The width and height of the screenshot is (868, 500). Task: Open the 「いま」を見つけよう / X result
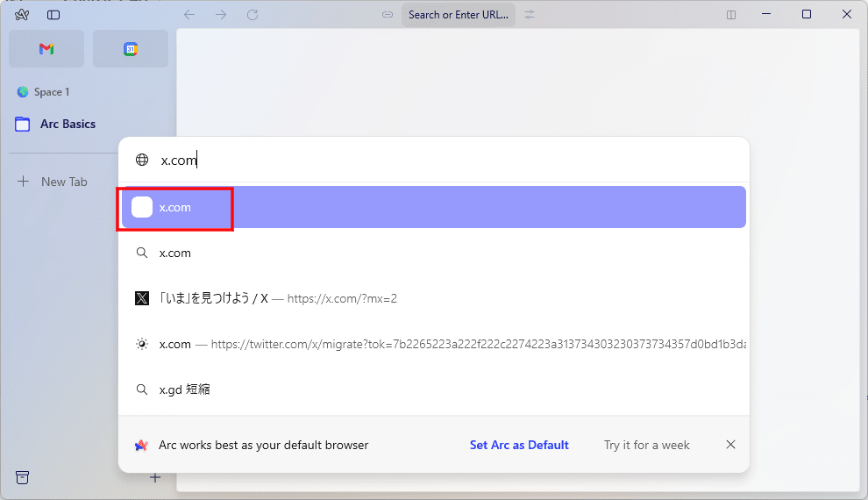point(434,298)
